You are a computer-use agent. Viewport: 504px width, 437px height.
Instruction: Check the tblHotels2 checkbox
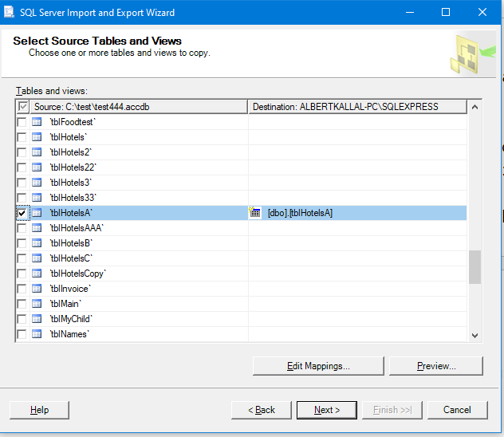point(22,152)
